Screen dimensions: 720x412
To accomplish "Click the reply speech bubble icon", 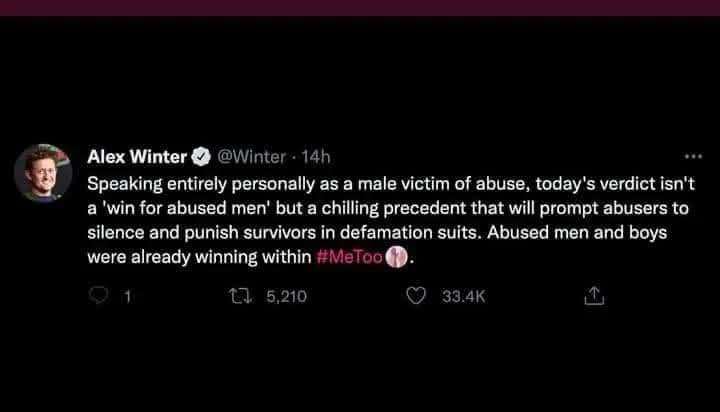I will 99,296.
